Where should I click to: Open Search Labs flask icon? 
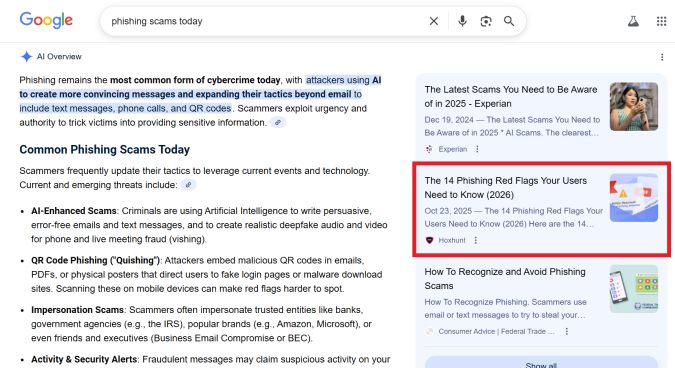pyautogui.click(x=633, y=21)
